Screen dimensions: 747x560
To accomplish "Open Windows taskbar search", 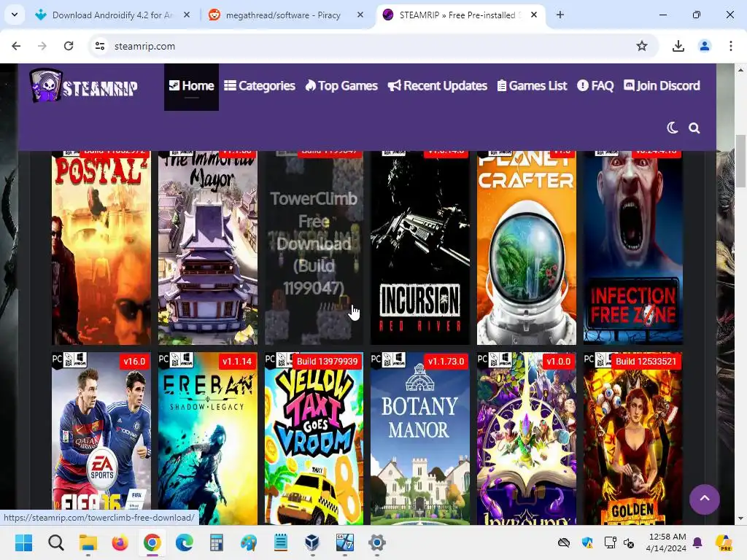I will 55,542.
